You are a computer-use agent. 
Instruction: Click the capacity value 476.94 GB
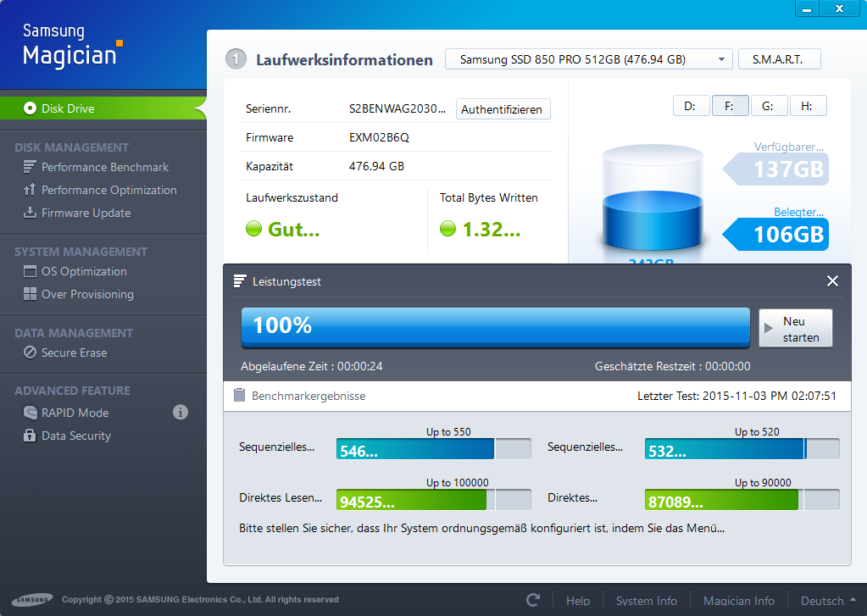376,166
